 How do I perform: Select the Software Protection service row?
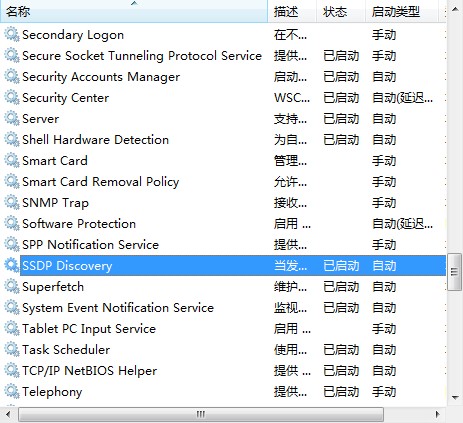coord(223,224)
